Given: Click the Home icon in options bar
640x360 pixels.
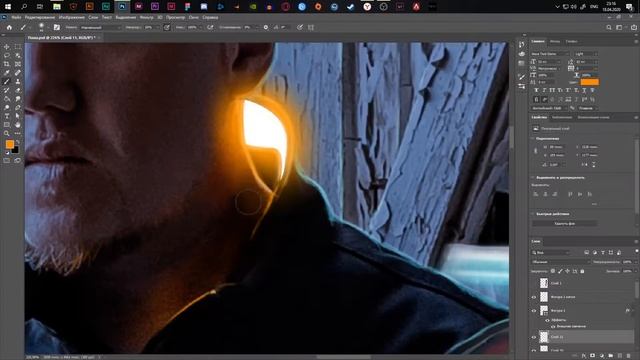Looking at the screenshot, I should (9, 27).
